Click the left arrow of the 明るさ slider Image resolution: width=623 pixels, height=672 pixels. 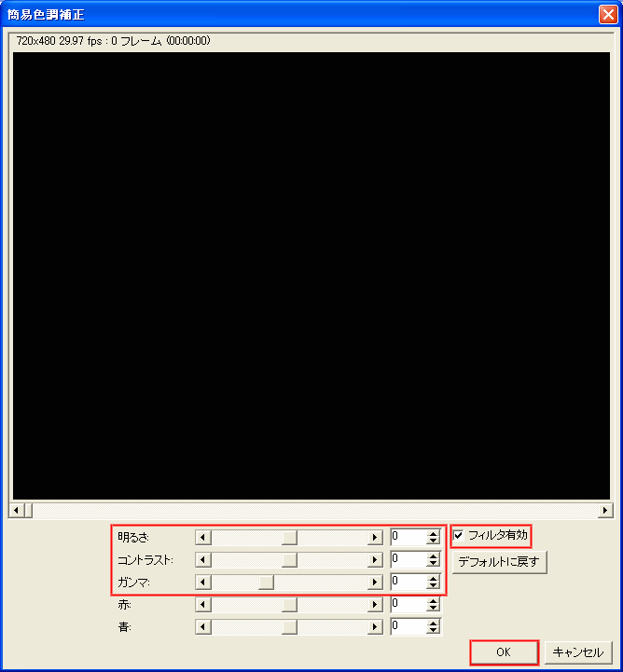pyautogui.click(x=203, y=537)
